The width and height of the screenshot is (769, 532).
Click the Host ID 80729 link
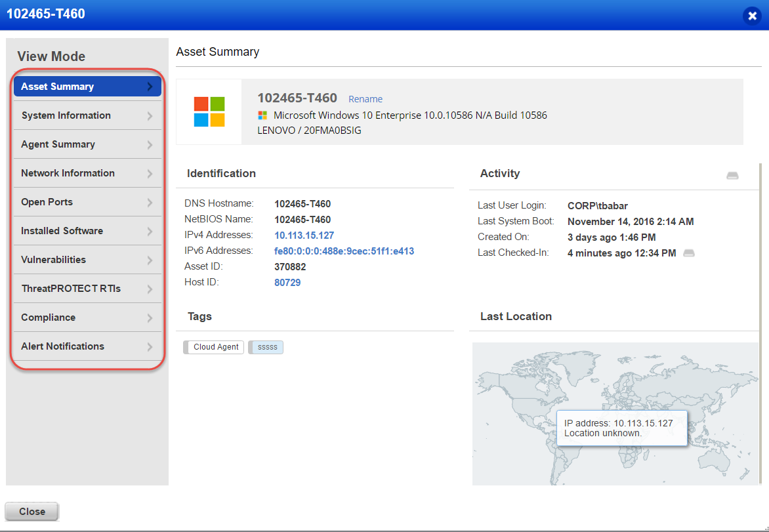[x=287, y=283]
